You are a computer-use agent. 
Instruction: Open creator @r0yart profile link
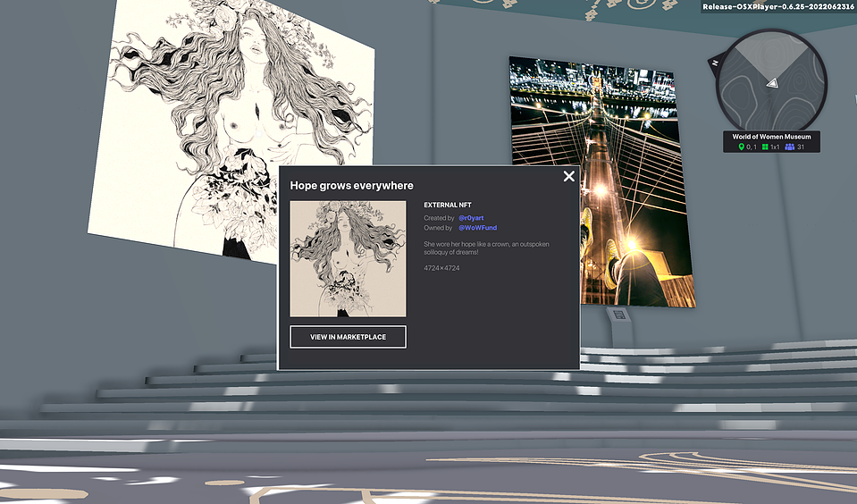point(471,218)
